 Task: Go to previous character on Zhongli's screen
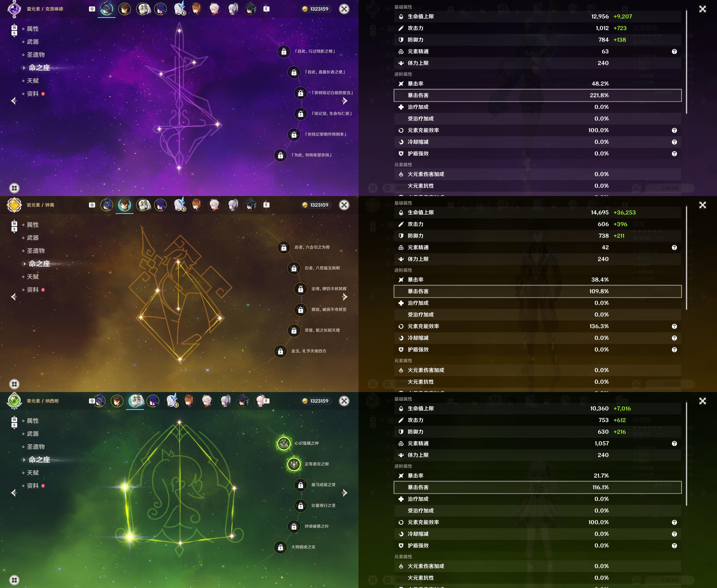(14, 297)
